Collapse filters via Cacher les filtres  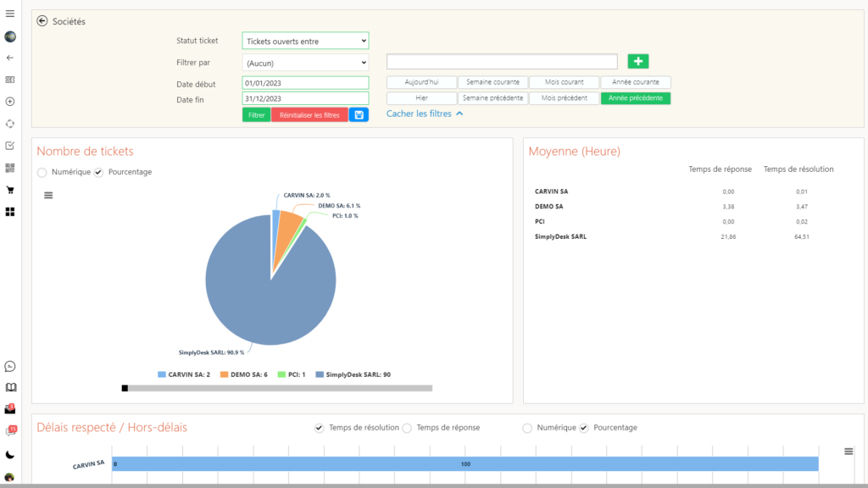click(425, 114)
